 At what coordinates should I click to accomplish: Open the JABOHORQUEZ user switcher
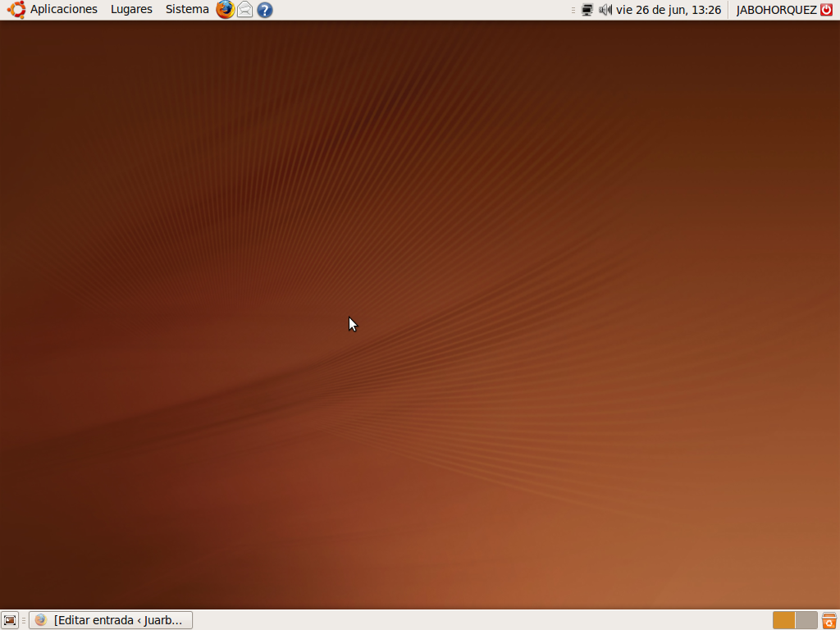tap(776, 10)
